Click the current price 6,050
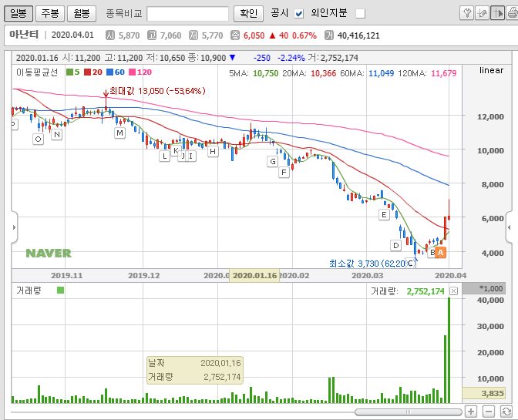This screenshot has height=420, width=518. point(254,35)
